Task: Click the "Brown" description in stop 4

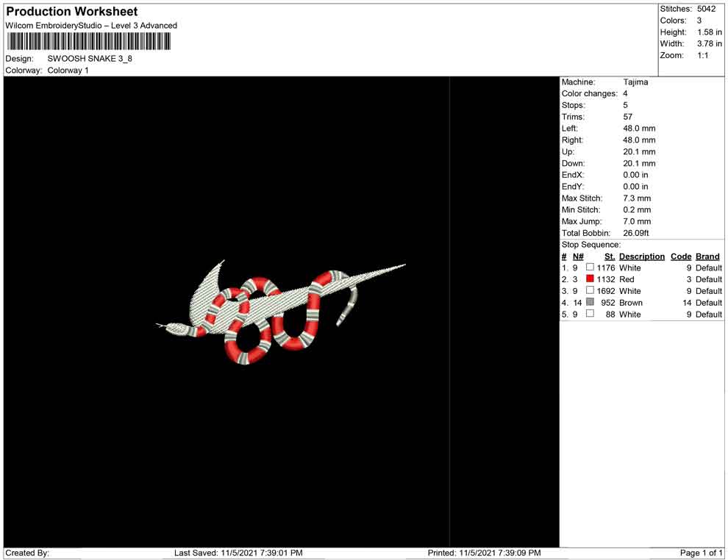Action: tap(631, 303)
